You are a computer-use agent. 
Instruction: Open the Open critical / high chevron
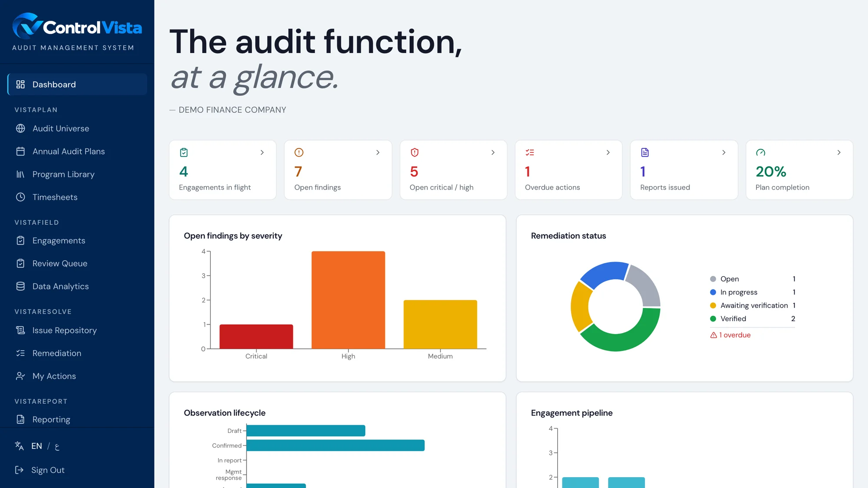[x=493, y=152]
